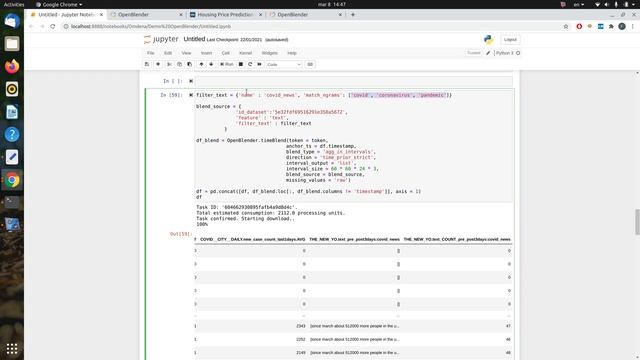Screen dimensions: 640x360
Task: Open Files from the dock
Action: pyautogui.click(x=12, y=44)
